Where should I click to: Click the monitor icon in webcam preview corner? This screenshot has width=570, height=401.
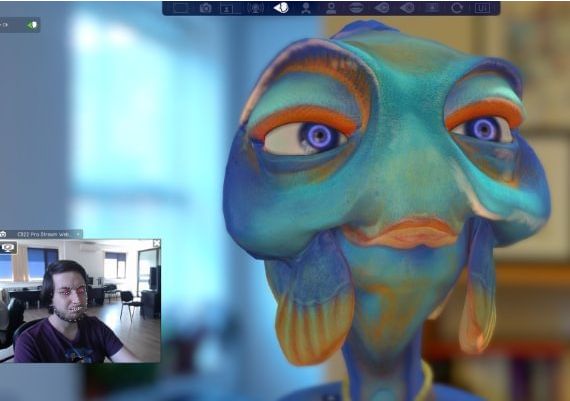8,248
